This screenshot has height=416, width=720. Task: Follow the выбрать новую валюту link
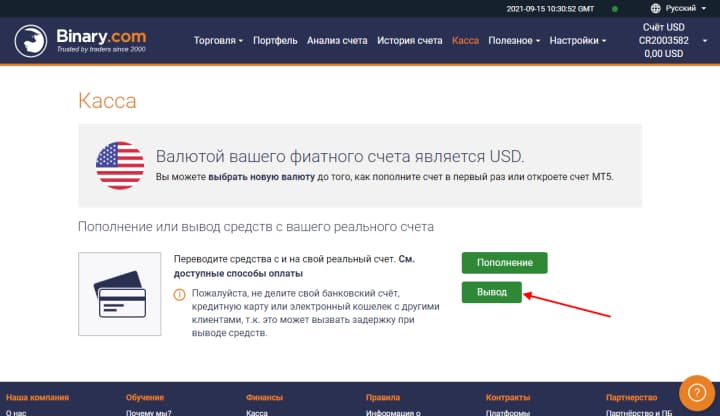point(262,177)
